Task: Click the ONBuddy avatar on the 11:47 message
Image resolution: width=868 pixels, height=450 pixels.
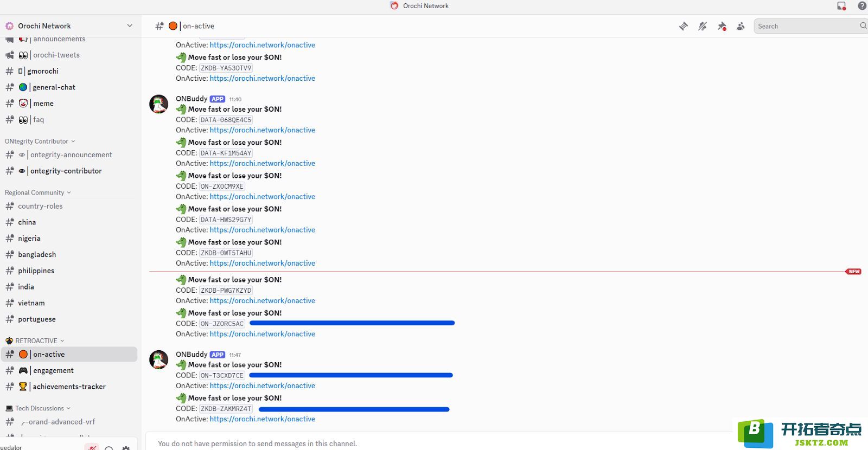Action: (159, 360)
